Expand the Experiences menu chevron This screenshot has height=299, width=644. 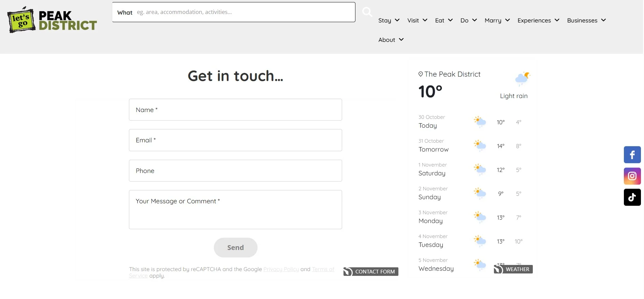[557, 20]
